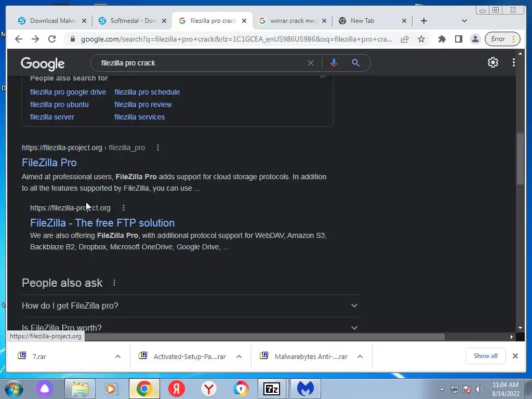Open a new tab with the plus button
The width and height of the screenshot is (532, 399).
coord(424,21)
